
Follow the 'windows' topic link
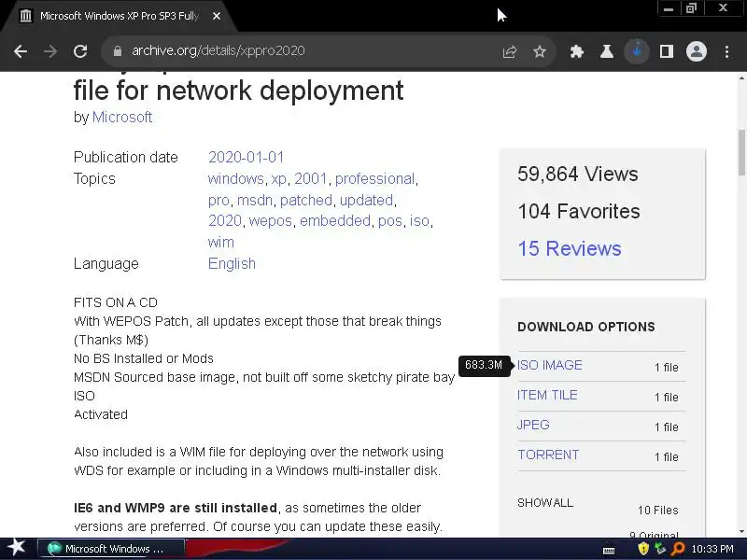point(236,178)
